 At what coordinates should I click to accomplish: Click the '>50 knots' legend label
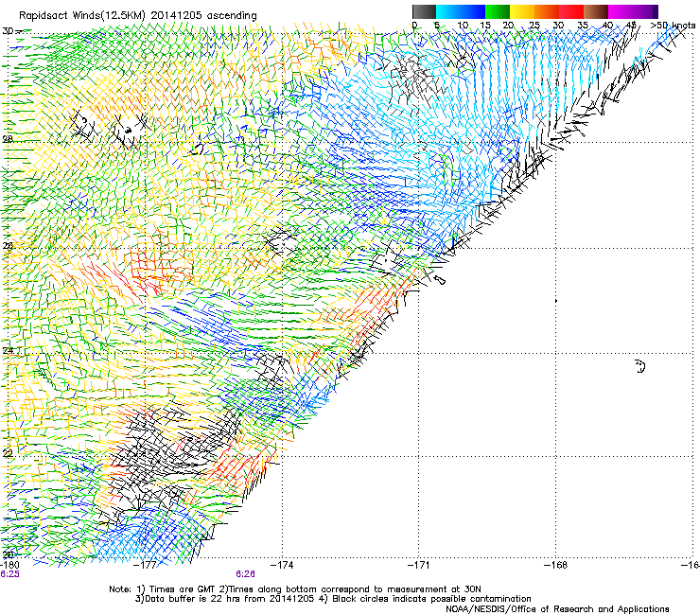click(673, 26)
